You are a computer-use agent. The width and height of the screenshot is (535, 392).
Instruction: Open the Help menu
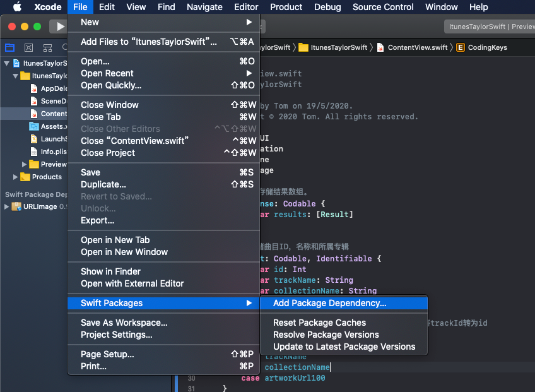[x=479, y=7]
